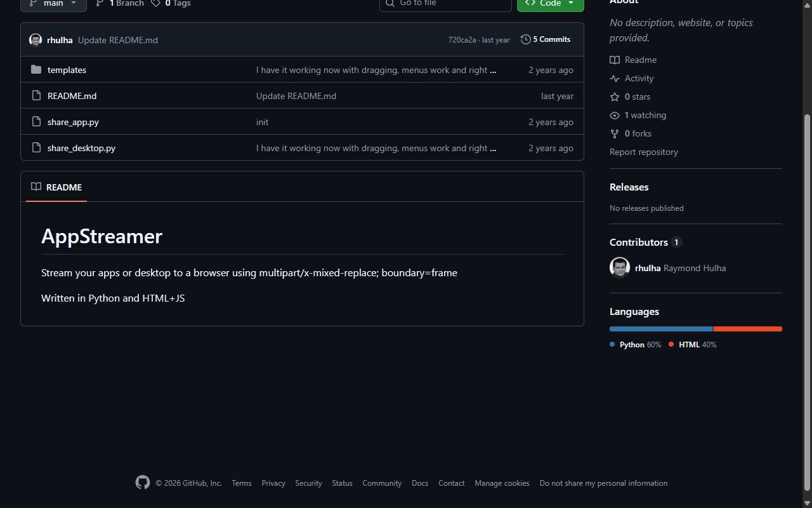Expand the templates commit message ellipsis

[x=494, y=70]
